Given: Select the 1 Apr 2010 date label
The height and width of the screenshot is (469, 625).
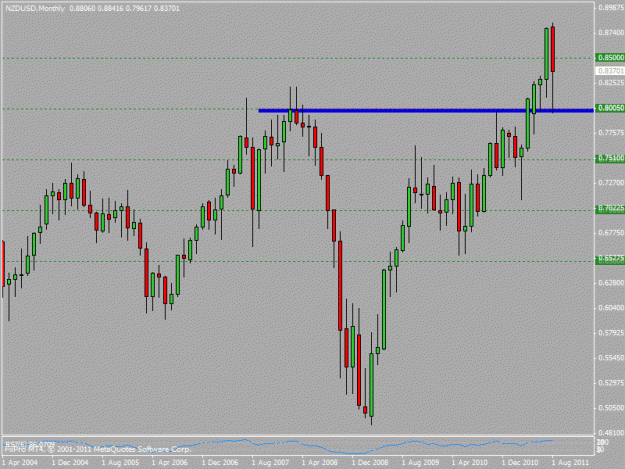Looking at the screenshot, I should point(470,463).
